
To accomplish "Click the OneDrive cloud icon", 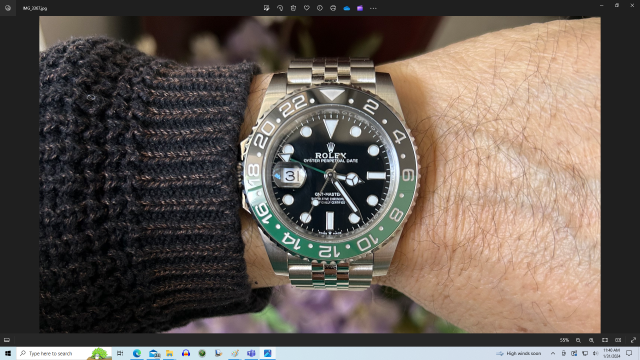I will coord(347,8).
